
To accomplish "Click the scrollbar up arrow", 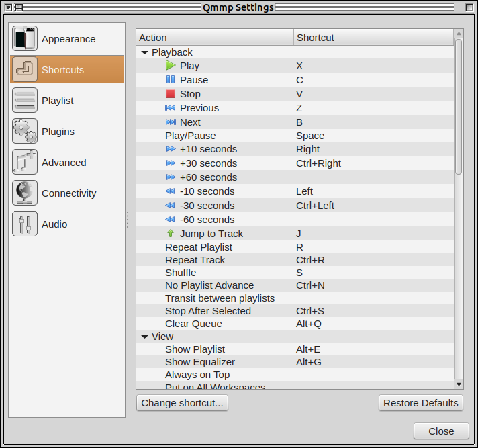I will pyautogui.click(x=459, y=33).
